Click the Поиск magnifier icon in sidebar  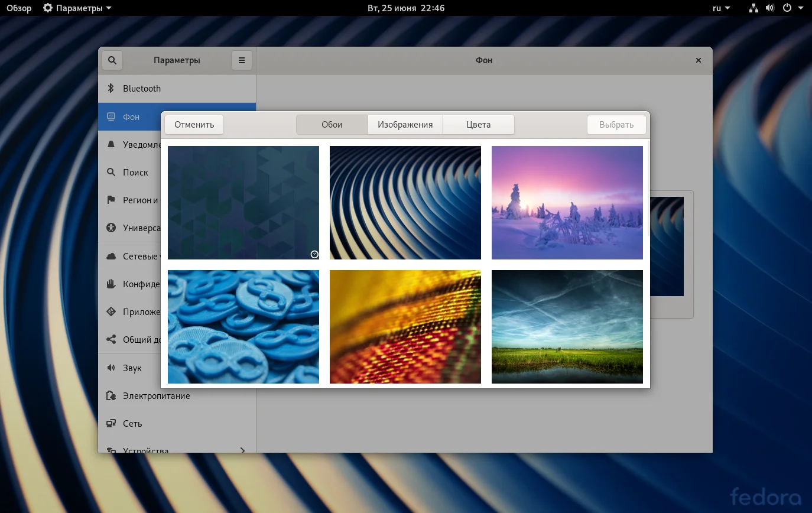pyautogui.click(x=111, y=173)
